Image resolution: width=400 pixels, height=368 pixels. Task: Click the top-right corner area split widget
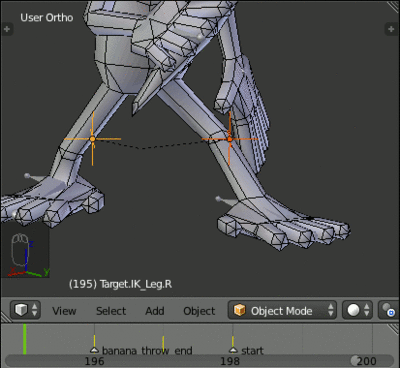pos(393,7)
